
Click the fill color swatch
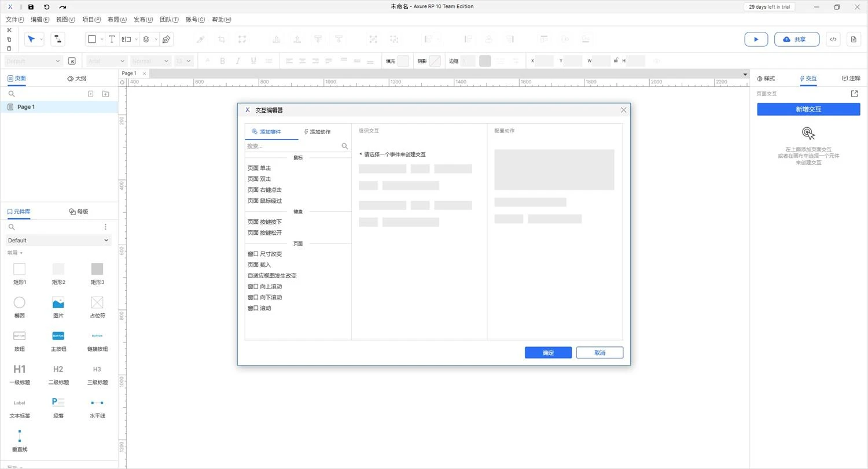click(403, 61)
